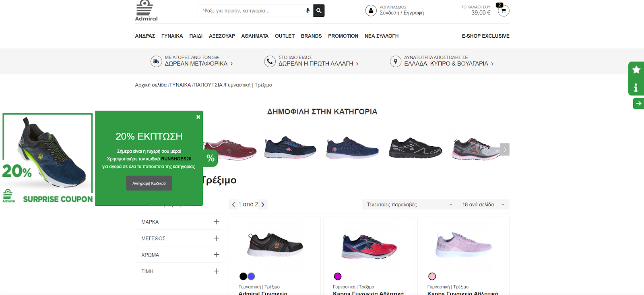Activate voice search microphone icon

point(308,11)
